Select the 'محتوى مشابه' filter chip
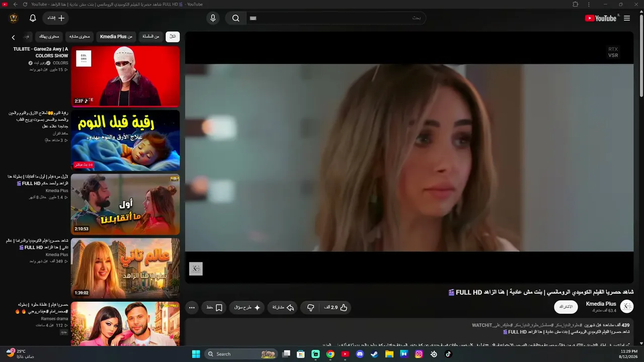The image size is (644, 362). coord(79,37)
